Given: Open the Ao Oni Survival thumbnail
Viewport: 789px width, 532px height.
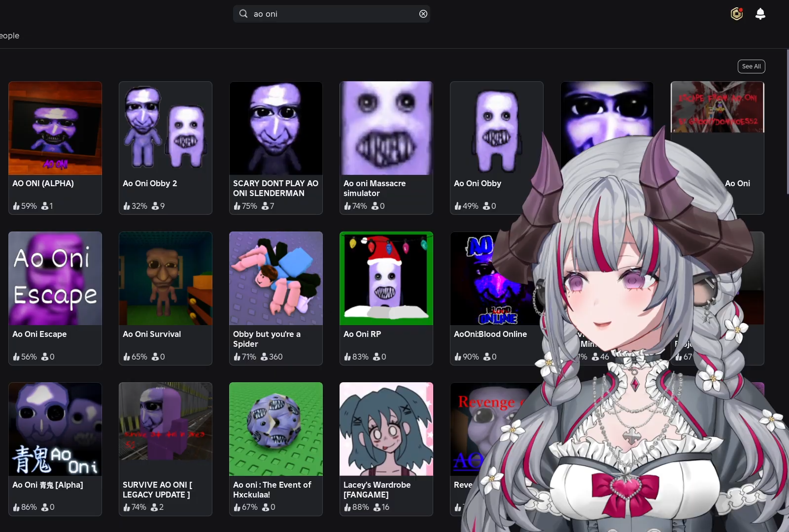Looking at the screenshot, I should (x=166, y=278).
